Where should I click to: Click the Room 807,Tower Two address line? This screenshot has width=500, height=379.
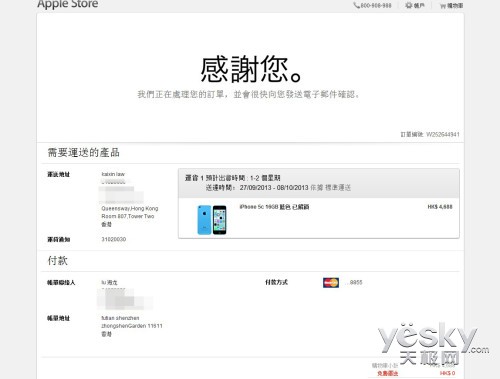128,216
